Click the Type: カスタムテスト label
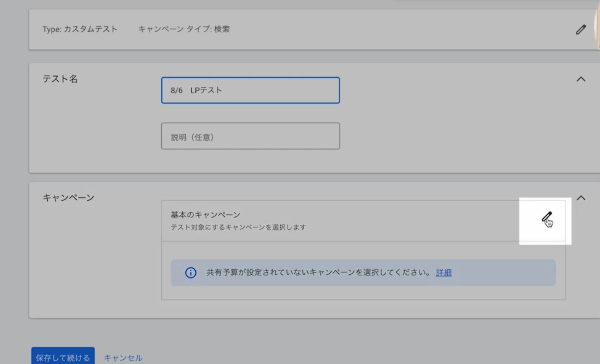This screenshot has width=600, height=364. point(80,29)
